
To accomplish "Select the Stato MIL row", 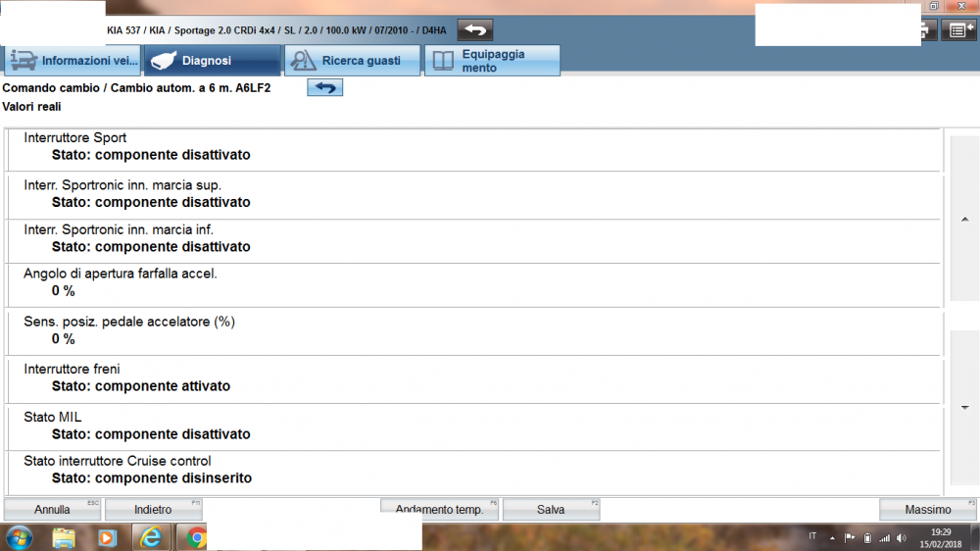I will pos(473,427).
